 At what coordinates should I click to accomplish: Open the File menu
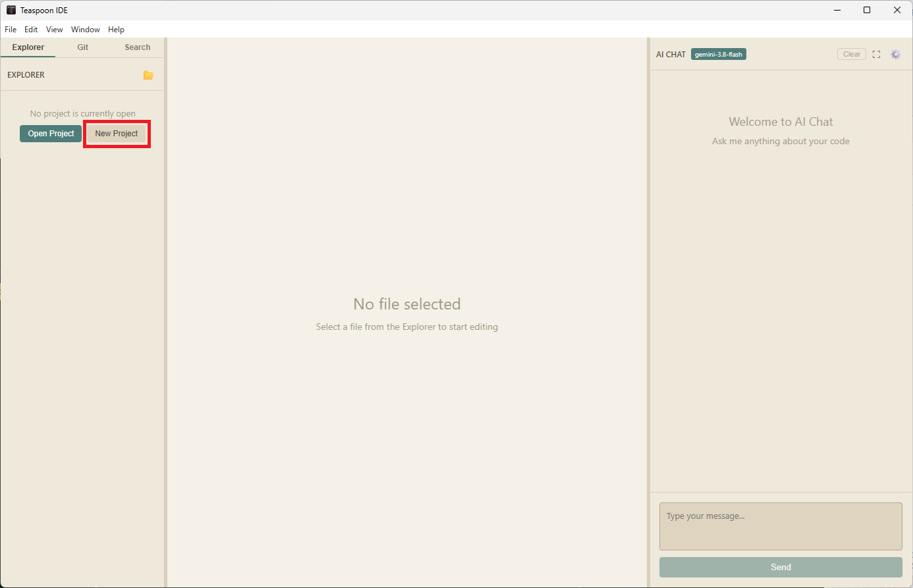(11, 30)
